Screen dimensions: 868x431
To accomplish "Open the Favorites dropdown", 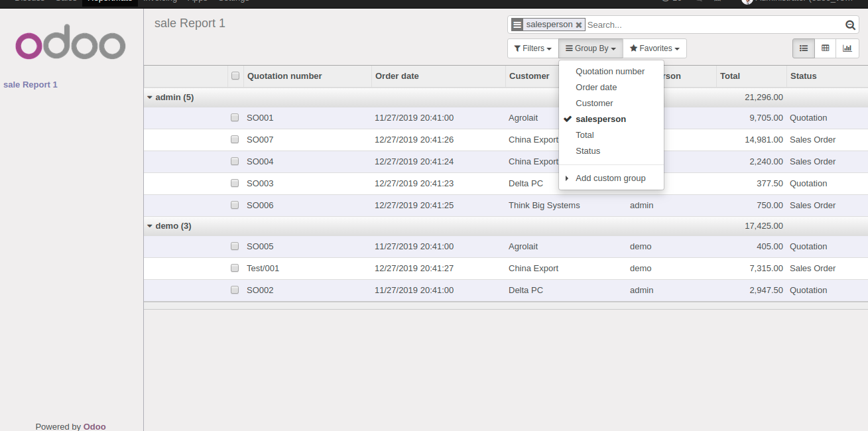I will pyautogui.click(x=654, y=48).
